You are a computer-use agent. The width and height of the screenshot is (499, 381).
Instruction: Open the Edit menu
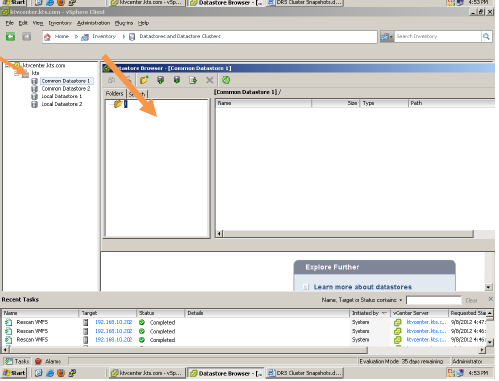pos(23,23)
